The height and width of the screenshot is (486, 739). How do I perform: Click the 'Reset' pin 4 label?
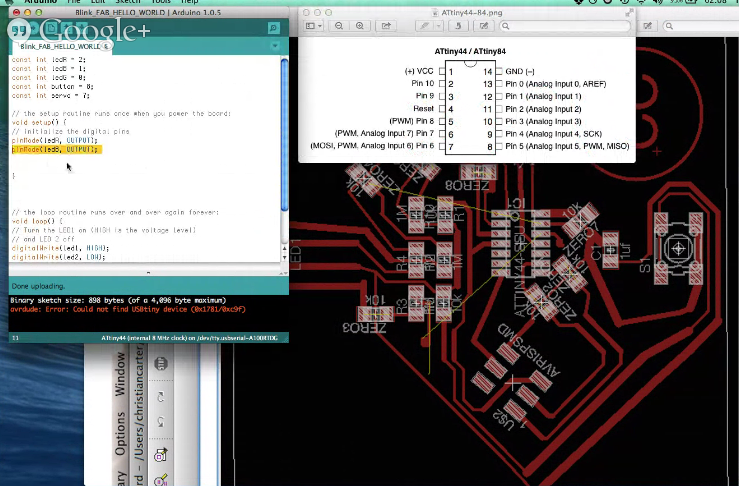coord(423,108)
